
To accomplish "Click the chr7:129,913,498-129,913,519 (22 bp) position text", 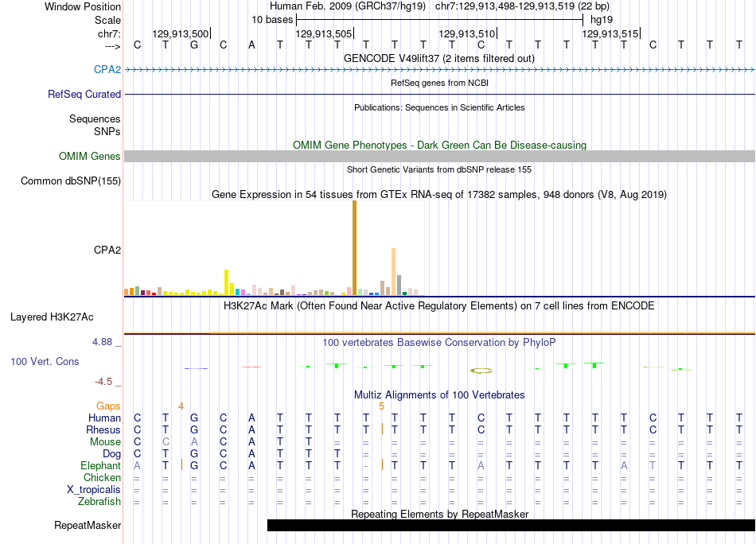I will point(522,6).
